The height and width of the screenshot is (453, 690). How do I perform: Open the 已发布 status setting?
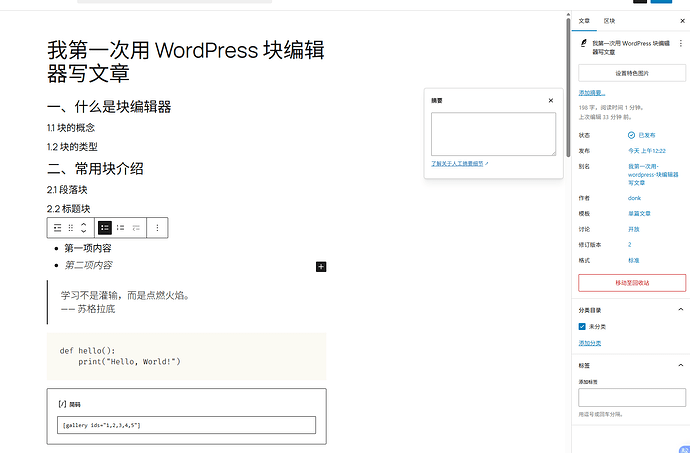coord(642,135)
